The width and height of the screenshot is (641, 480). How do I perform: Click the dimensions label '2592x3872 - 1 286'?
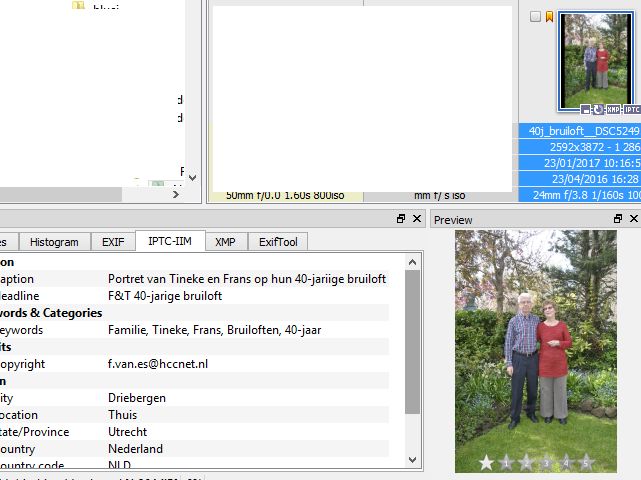(595, 147)
